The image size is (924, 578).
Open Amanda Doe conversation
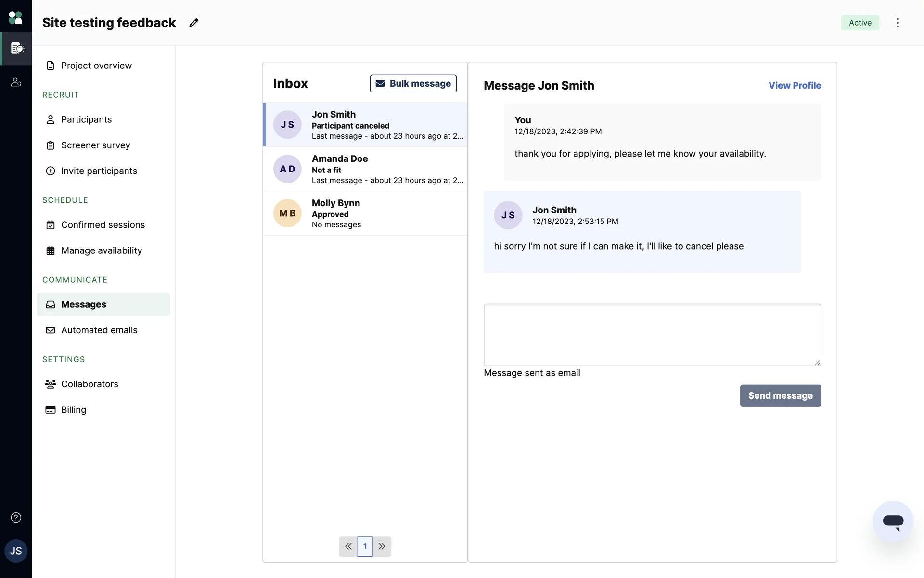point(365,169)
